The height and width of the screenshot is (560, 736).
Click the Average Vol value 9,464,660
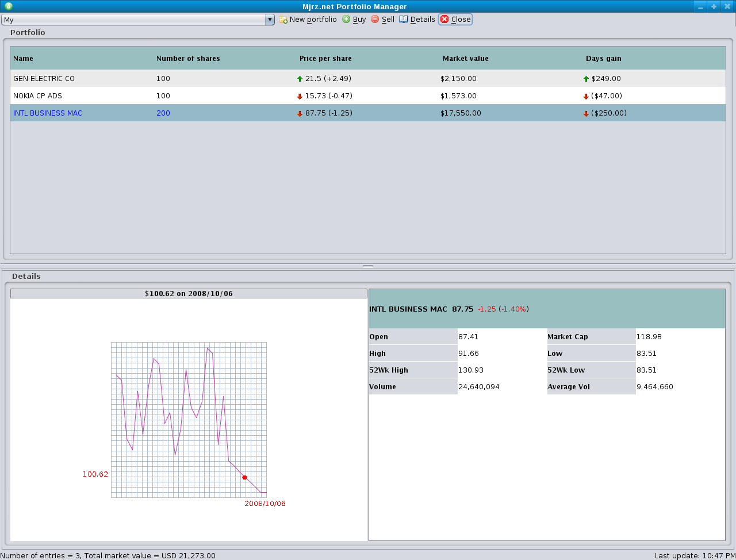[x=654, y=387]
